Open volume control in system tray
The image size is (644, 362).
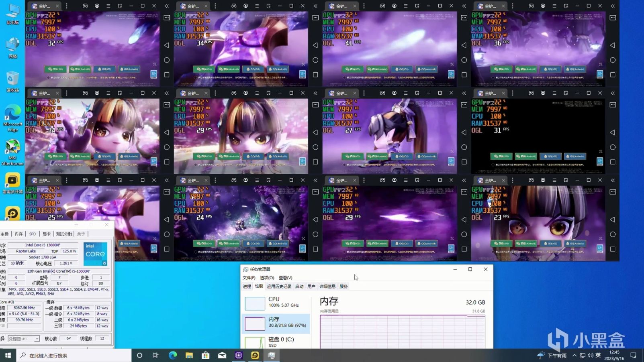pyautogui.click(x=590, y=355)
